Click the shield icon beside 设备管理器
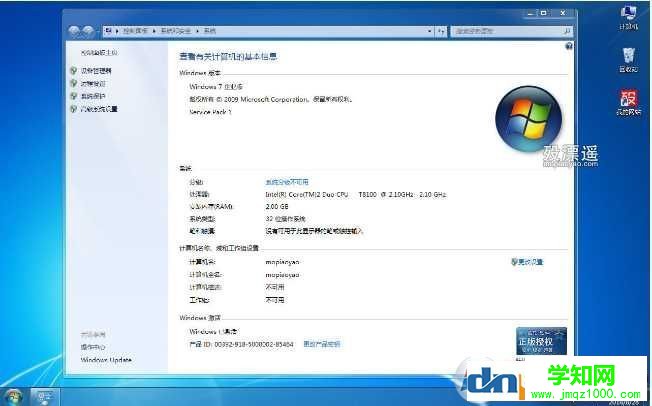Screen dimensions: 652x406 tap(74, 71)
